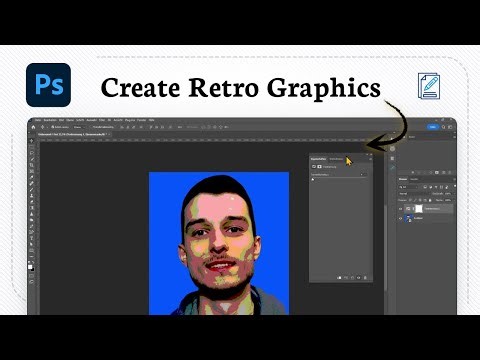This screenshot has width=480, height=360.
Task: Open the Fenster menu
Action: pos(141,120)
